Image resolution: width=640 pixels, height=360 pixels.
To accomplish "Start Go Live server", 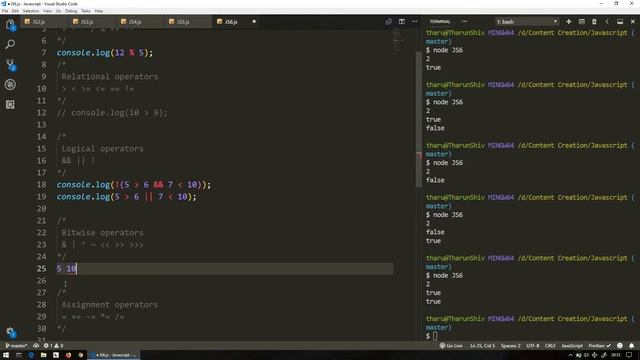I will [451, 346].
